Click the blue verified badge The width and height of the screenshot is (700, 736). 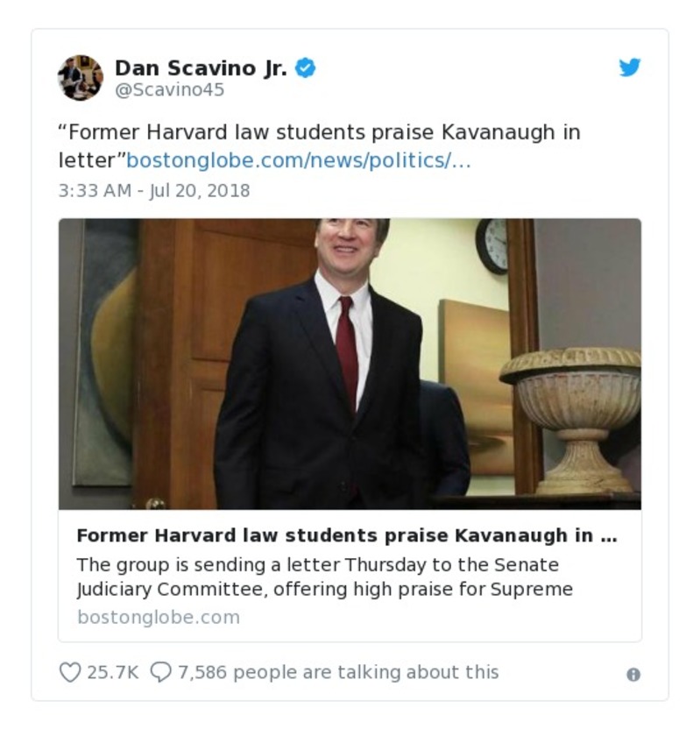pyautogui.click(x=305, y=67)
